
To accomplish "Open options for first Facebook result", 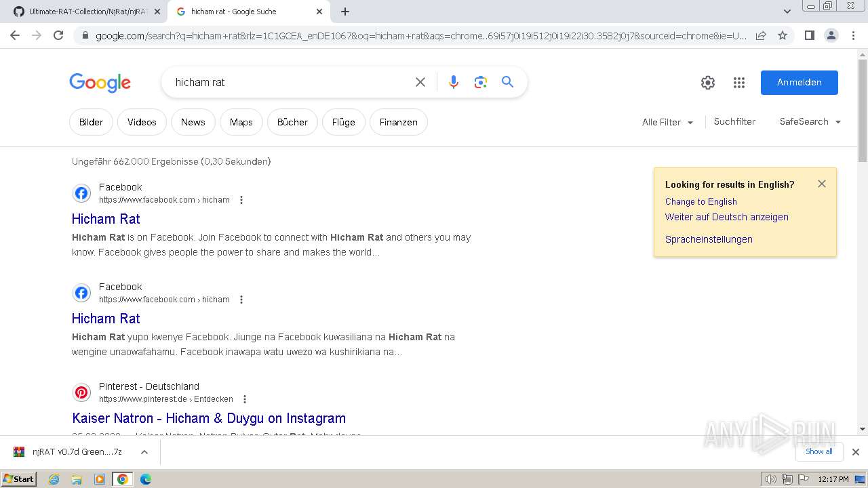I will (241, 200).
